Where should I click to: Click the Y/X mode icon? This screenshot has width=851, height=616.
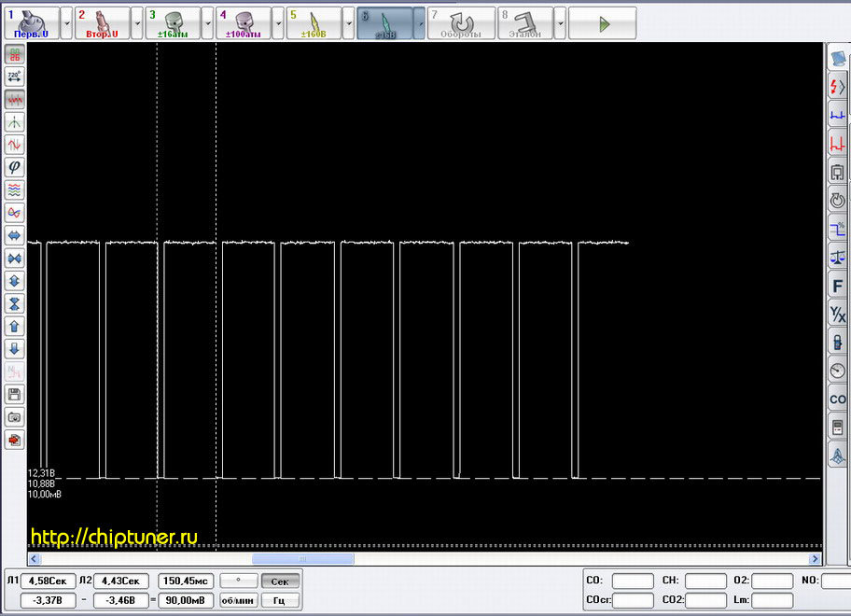(x=838, y=314)
